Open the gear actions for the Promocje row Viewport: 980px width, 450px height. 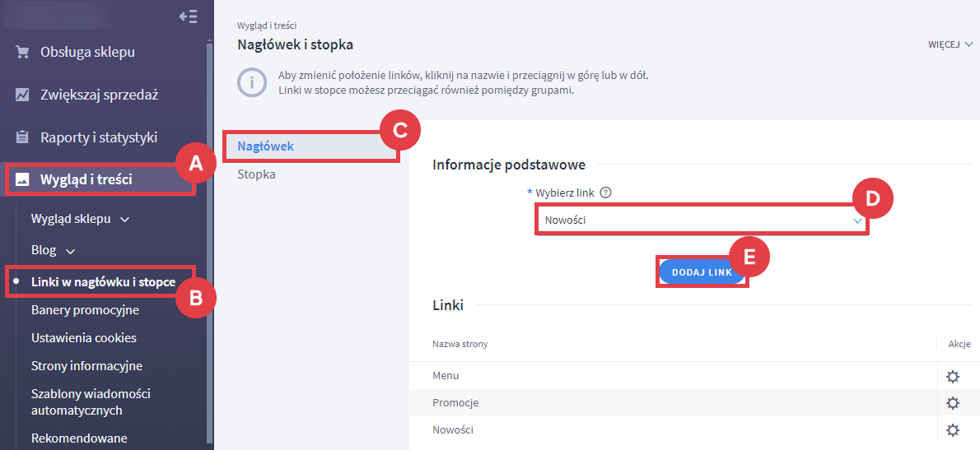953,403
